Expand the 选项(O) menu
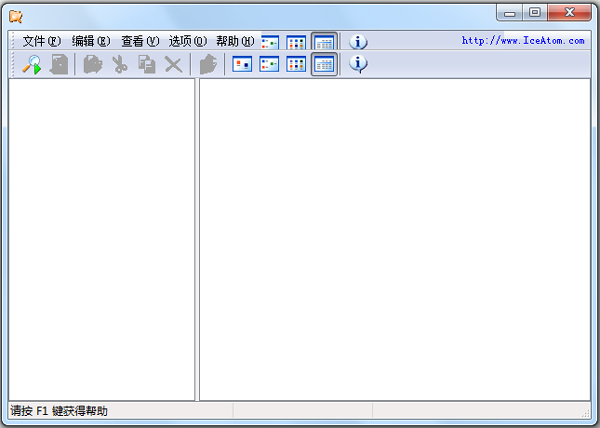 pyautogui.click(x=187, y=42)
